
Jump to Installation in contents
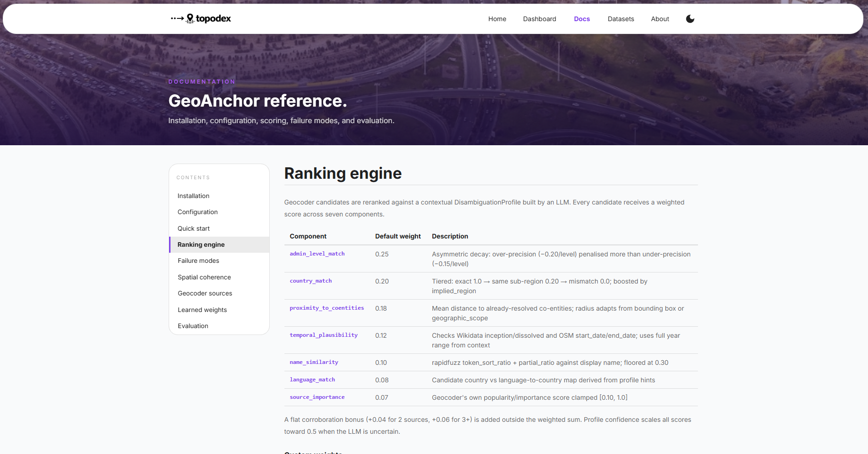219,196
